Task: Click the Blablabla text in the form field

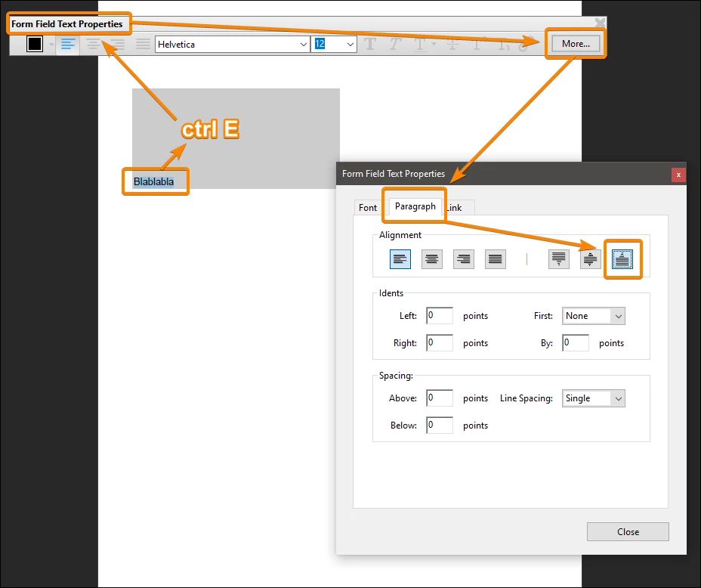Action: [153, 181]
